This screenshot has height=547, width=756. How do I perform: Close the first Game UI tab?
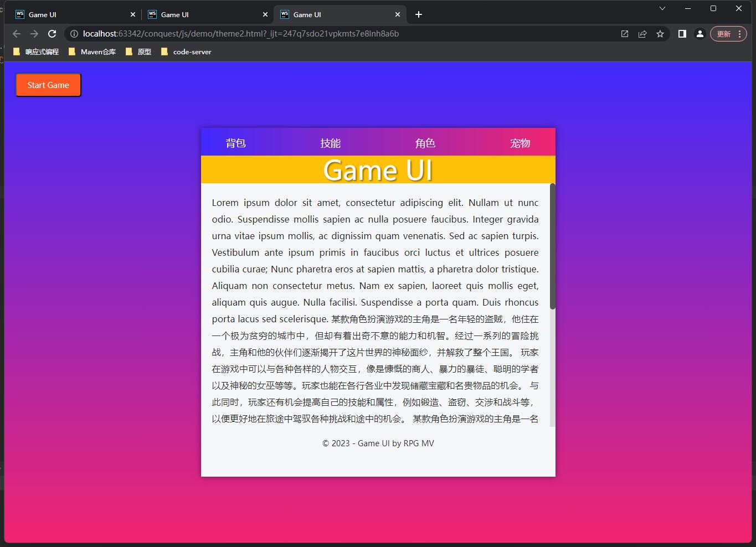(133, 14)
